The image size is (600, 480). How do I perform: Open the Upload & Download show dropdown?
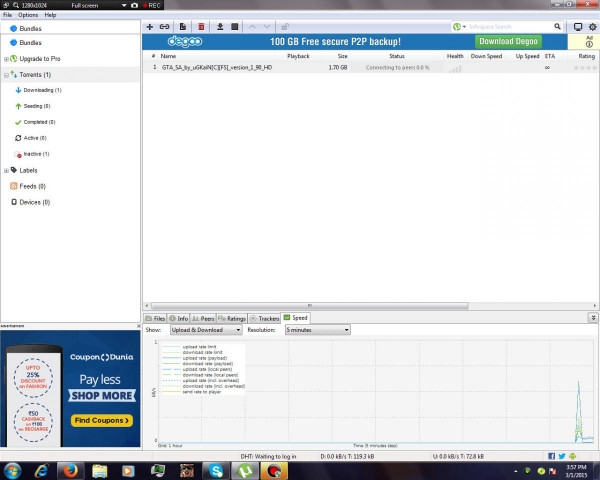205,329
